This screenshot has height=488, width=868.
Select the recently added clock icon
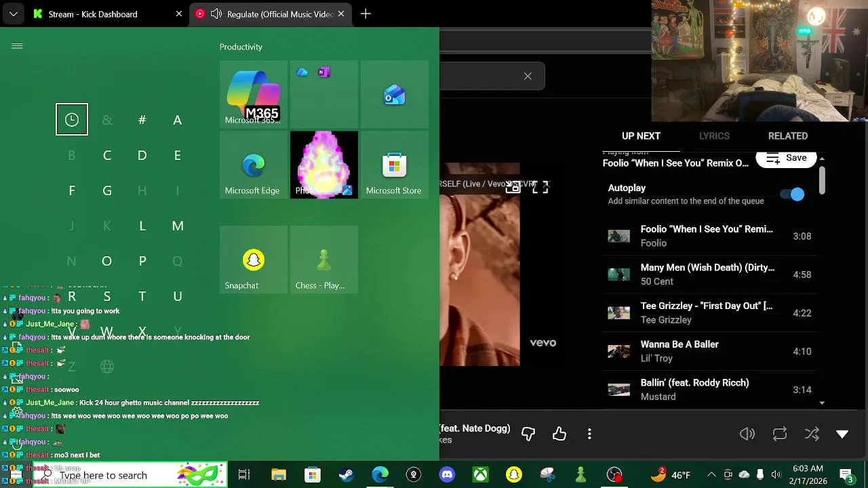click(72, 119)
